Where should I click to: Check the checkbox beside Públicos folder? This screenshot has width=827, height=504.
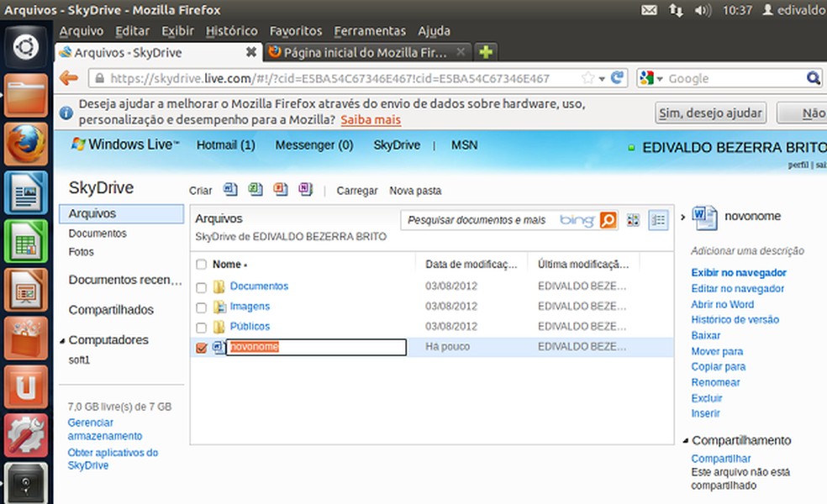point(200,327)
